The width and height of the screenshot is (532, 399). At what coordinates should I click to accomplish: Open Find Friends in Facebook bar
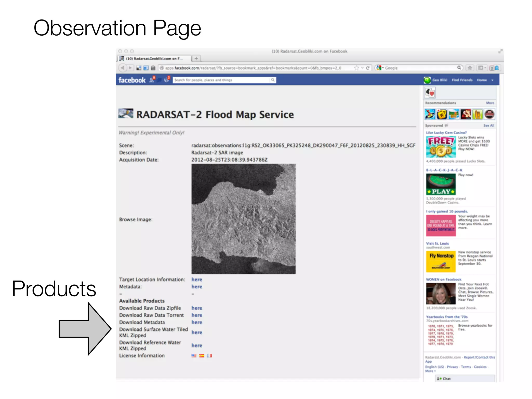[x=462, y=80]
